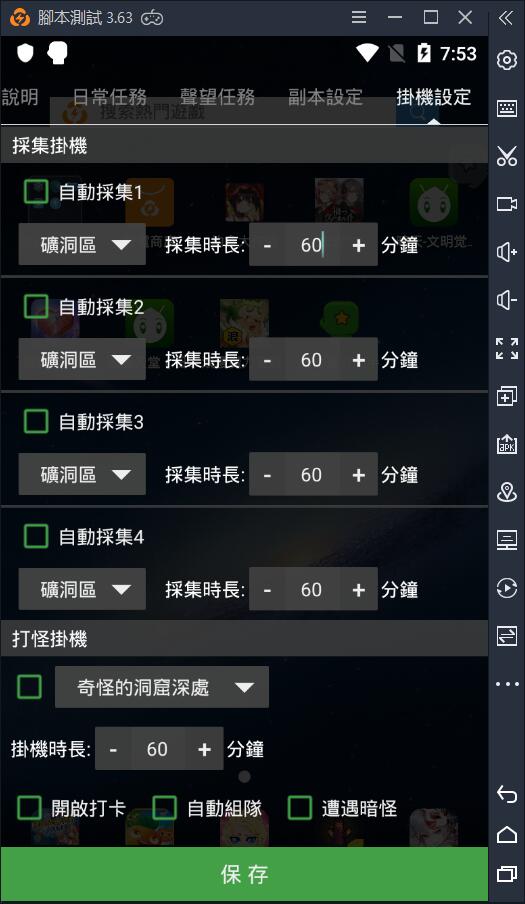
Task: Tap the Android back arrow icon
Action: pos(507,794)
